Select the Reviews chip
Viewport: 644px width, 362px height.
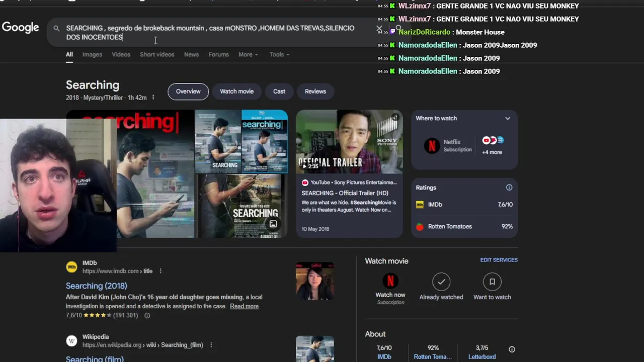click(x=315, y=92)
